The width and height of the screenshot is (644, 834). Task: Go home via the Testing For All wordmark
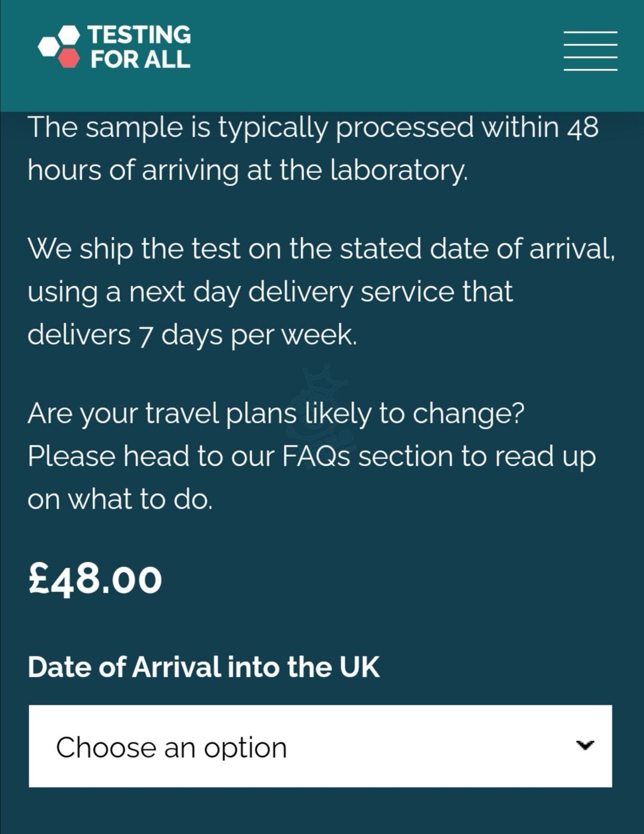(x=140, y=46)
